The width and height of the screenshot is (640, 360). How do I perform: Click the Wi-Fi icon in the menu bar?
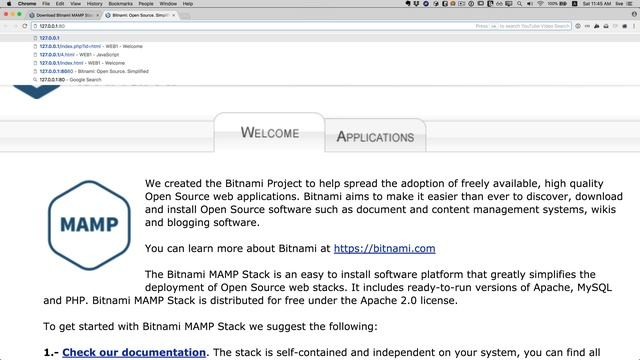pyautogui.click(x=540, y=3)
